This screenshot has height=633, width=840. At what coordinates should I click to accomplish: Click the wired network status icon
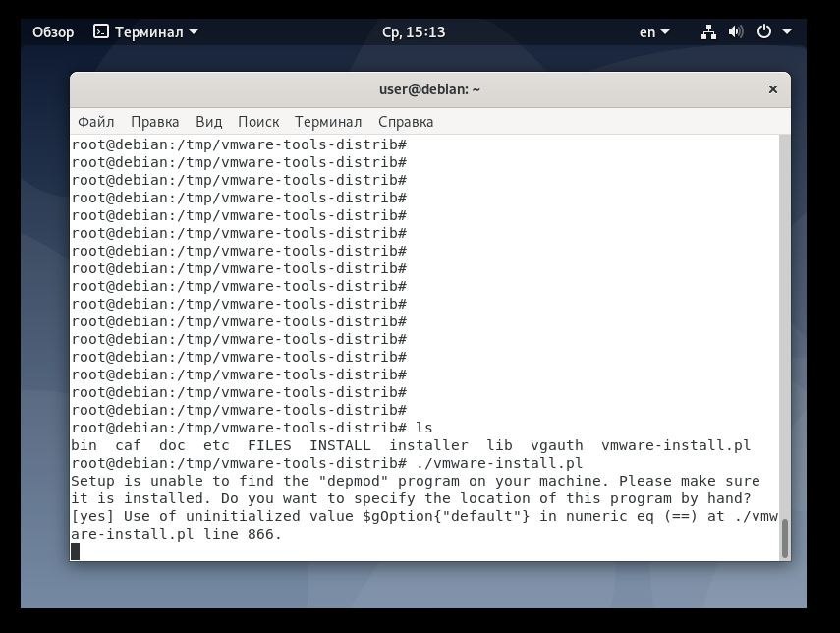point(708,32)
